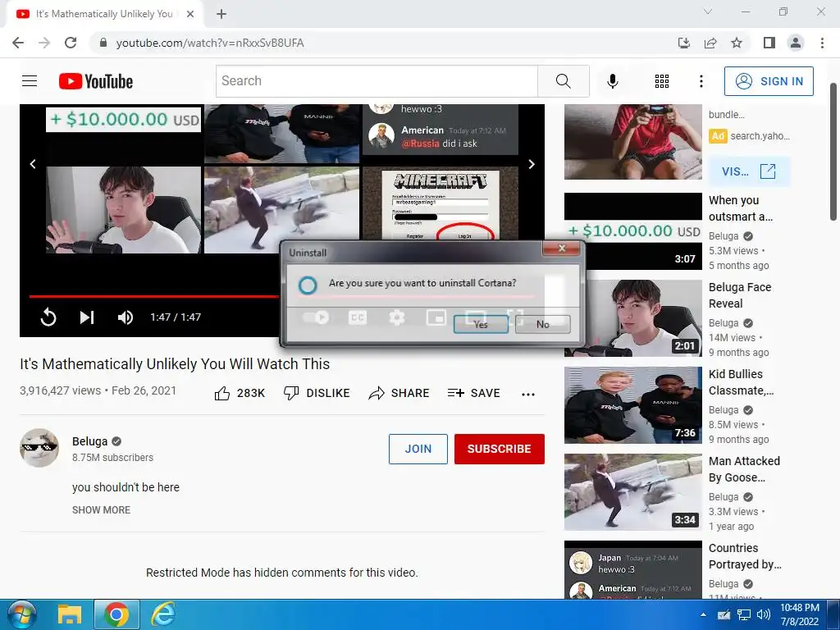Click the taskbar network icon
Image resolution: width=840 pixels, height=630 pixels.
point(744,614)
